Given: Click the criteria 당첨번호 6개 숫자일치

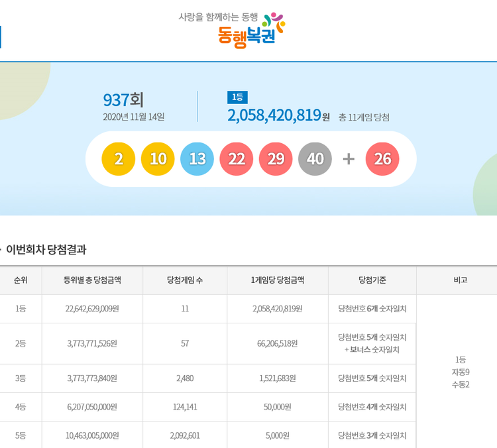Looking at the screenshot, I should pos(372,308).
